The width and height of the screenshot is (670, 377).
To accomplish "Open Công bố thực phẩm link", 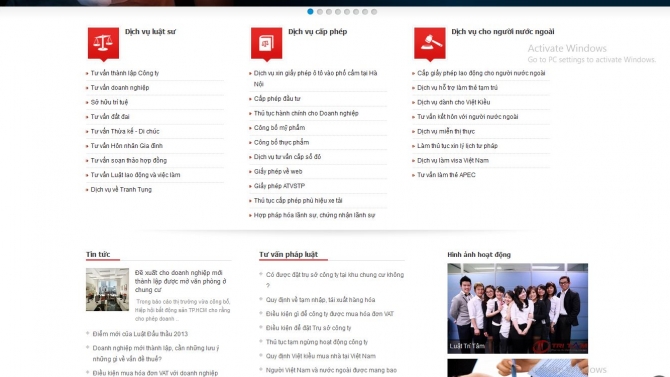I will [x=281, y=142].
